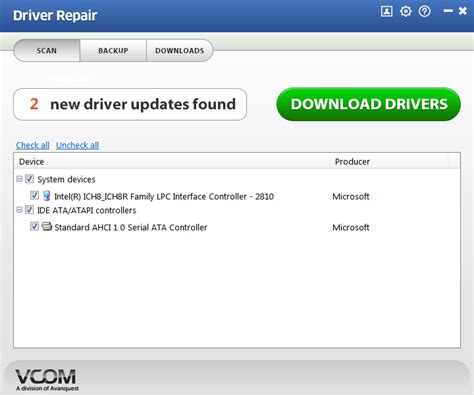This screenshot has height=395, width=474.
Task: Select the Intel(R) ICH8_ICH8R Family LPC Interface Controller row
Action: (x=164, y=197)
